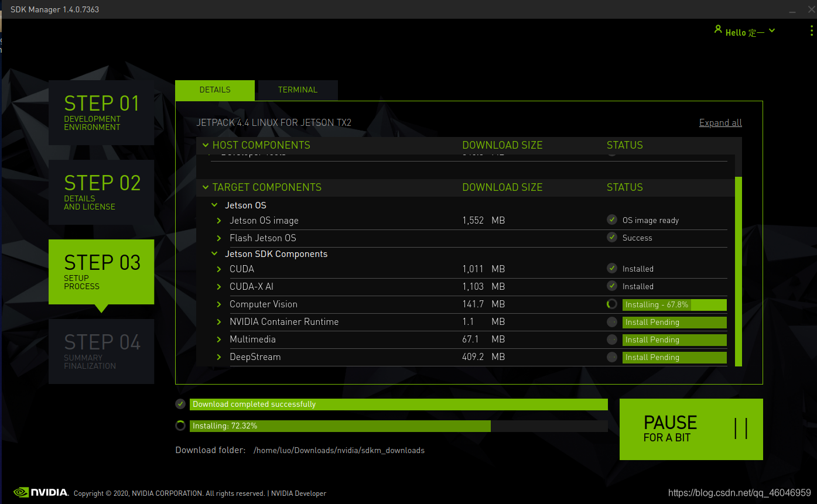Click the 409.2 MB DeepStream size value
The height and width of the screenshot is (504, 817).
point(483,357)
